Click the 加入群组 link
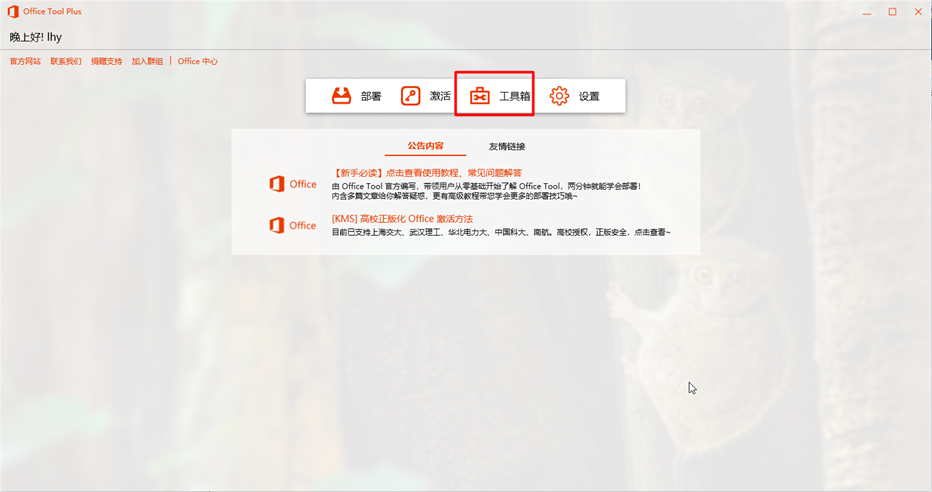 click(147, 61)
